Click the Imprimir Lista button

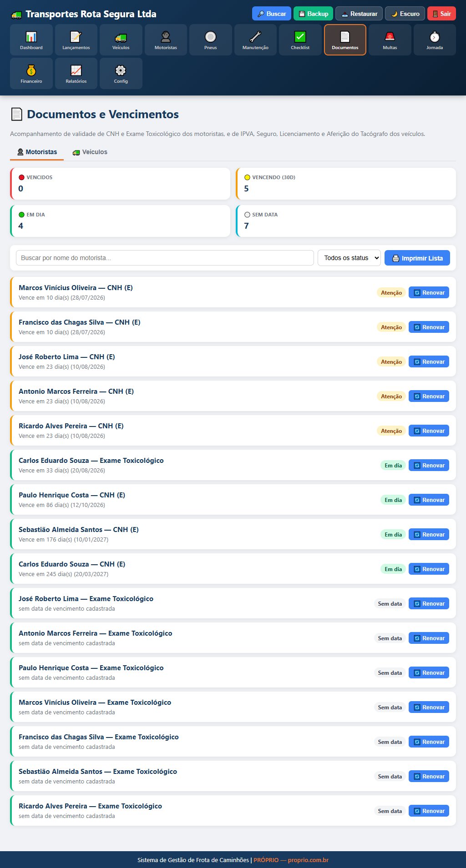click(x=417, y=258)
